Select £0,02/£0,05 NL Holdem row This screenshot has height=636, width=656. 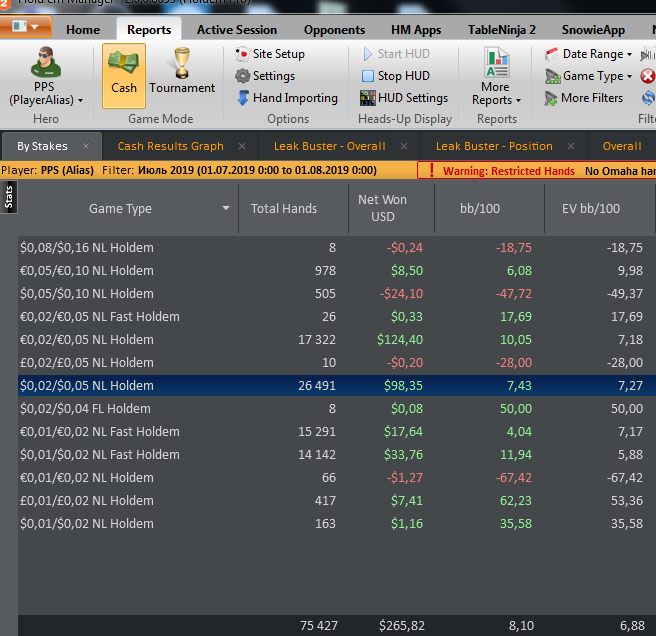tap(337, 362)
